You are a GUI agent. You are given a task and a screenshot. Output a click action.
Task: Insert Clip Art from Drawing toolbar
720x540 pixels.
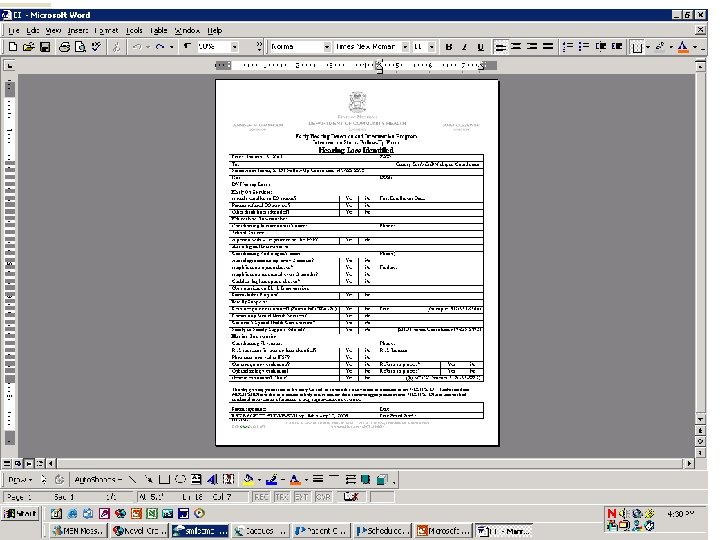click(x=228, y=479)
